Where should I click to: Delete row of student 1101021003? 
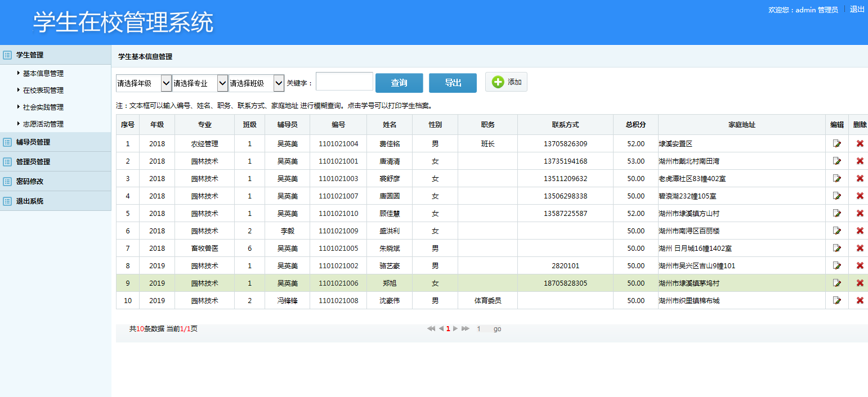[860, 179]
